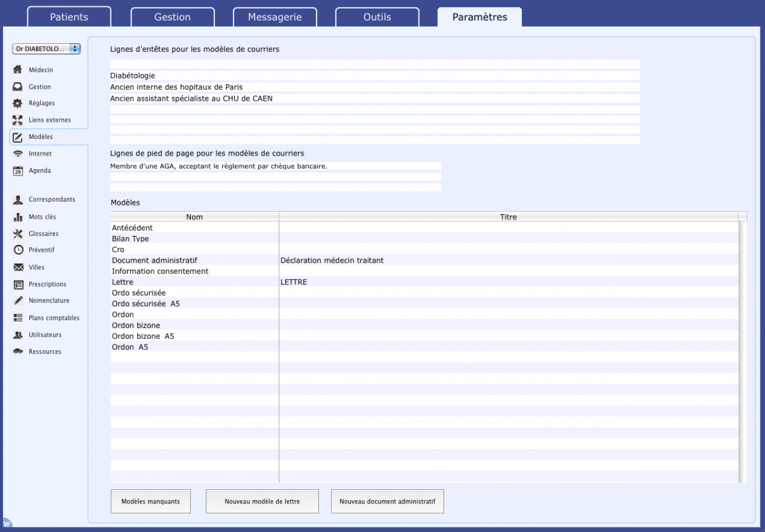Open Réglages via the gear icon
This screenshot has width=765, height=532.
coord(18,103)
